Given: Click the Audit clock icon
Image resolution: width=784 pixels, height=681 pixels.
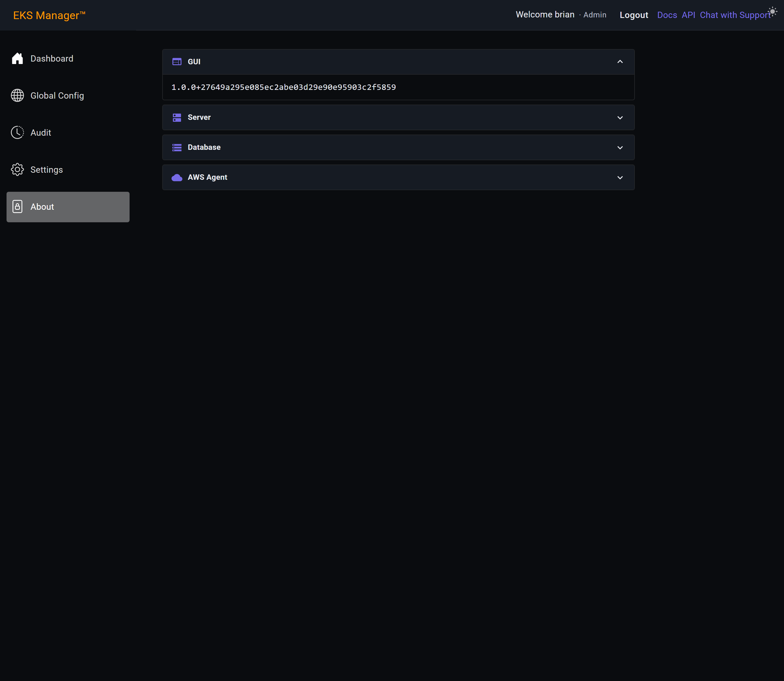Looking at the screenshot, I should click(x=17, y=132).
